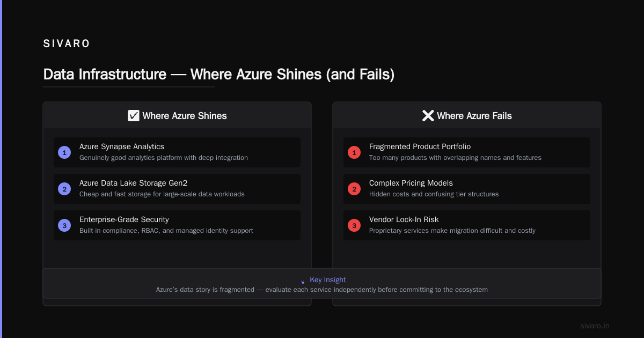Select the Complex Pricing Models title

click(x=411, y=183)
